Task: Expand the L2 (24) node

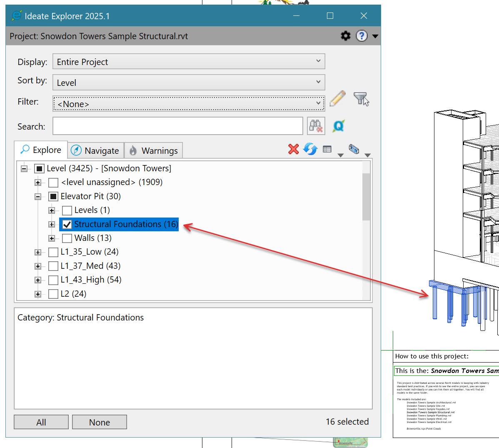Action: tap(38, 294)
